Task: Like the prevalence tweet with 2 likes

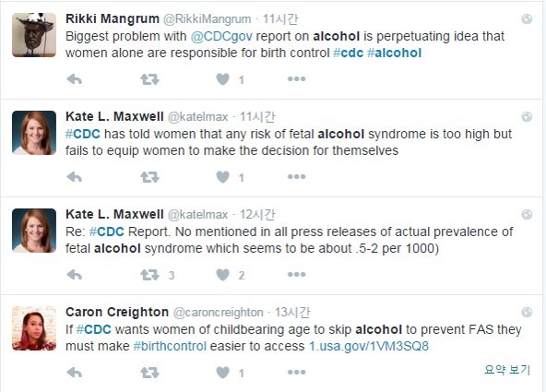Action: point(223,275)
